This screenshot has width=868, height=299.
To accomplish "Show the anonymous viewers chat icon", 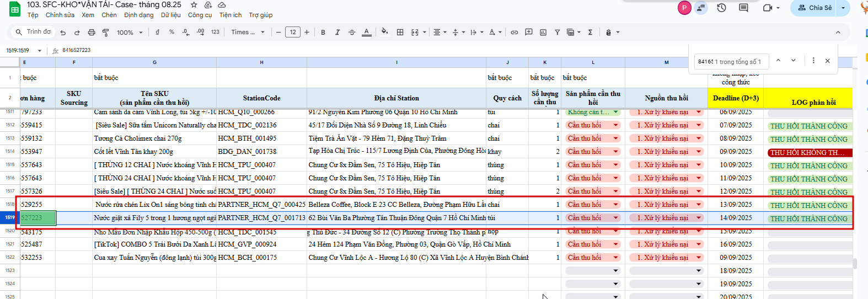I will pyautogui.click(x=701, y=8).
